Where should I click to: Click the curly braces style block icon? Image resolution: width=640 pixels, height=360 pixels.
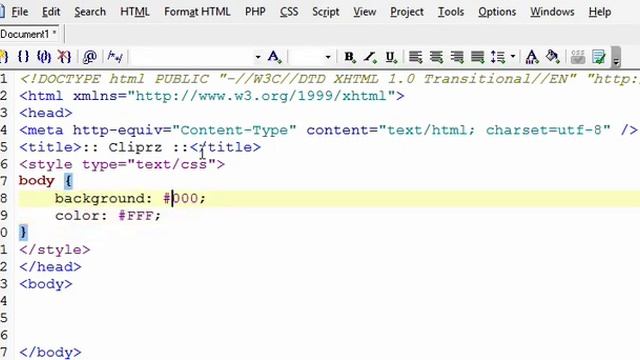[x=24, y=56]
